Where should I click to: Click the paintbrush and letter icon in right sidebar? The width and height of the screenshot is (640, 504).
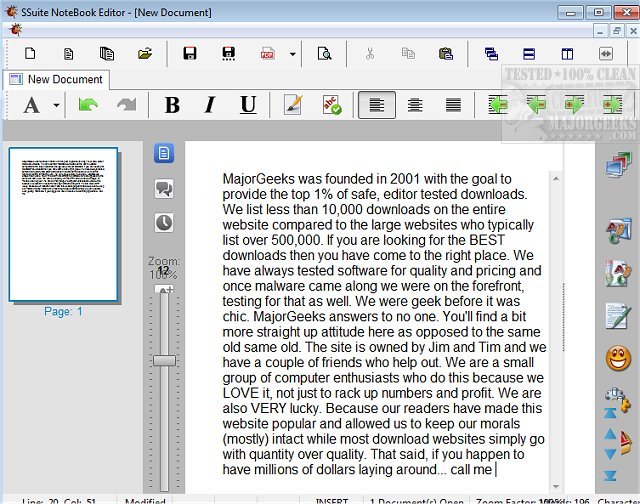point(619,273)
